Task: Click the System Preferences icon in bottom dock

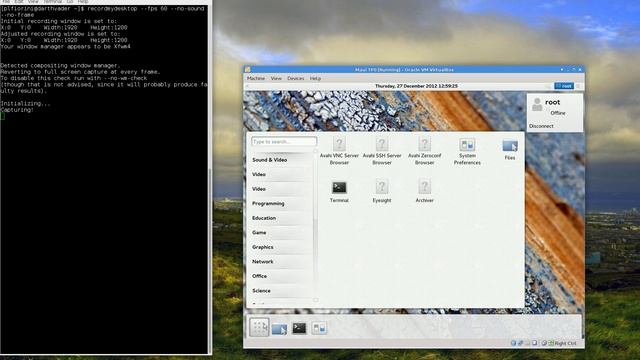Action: [x=319, y=328]
